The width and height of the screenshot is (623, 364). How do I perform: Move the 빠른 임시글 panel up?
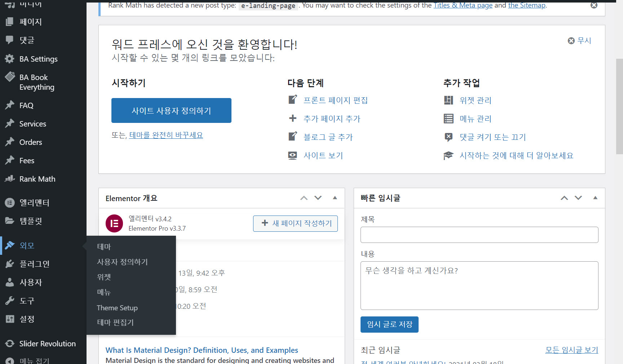pos(564,198)
